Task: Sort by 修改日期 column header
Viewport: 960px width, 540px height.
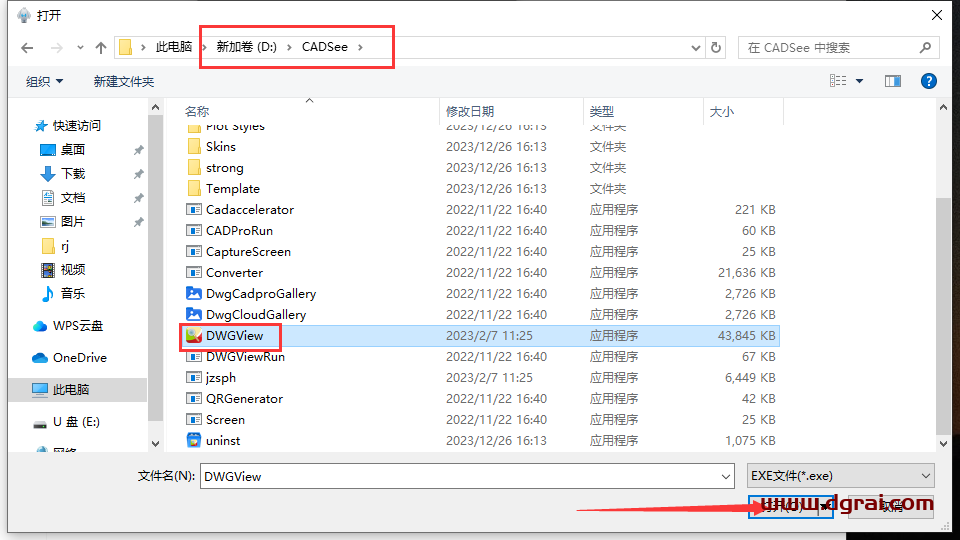Action: [x=470, y=111]
